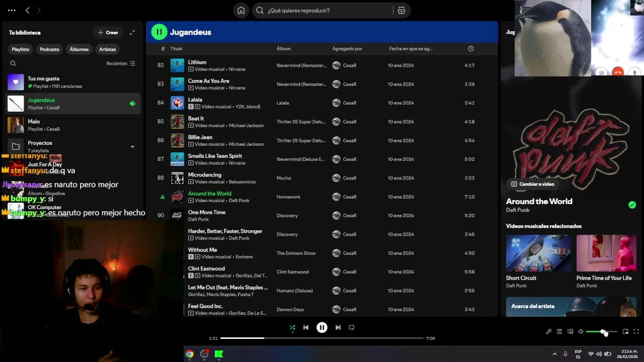The width and height of the screenshot is (644, 362).
Task: Show hidden tray icons chevron
Action: [554, 354]
